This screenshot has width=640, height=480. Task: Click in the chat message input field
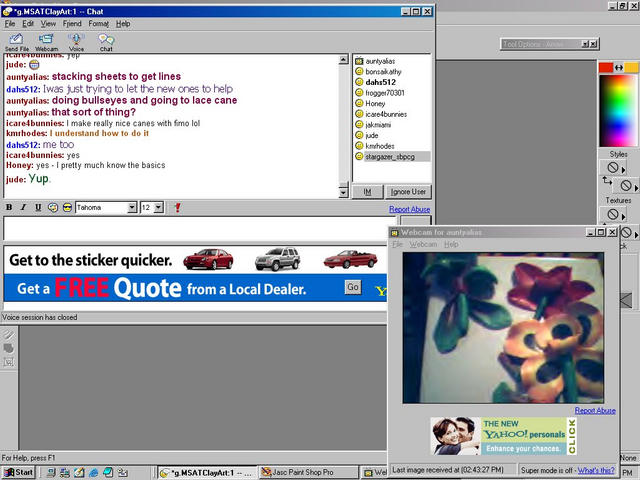click(200, 229)
